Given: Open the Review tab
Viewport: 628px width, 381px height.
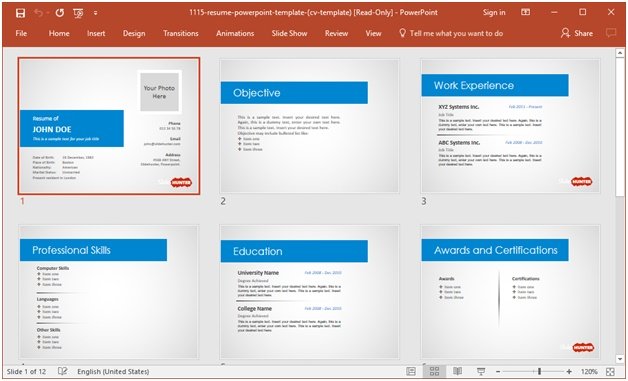Looking at the screenshot, I should pos(336,33).
